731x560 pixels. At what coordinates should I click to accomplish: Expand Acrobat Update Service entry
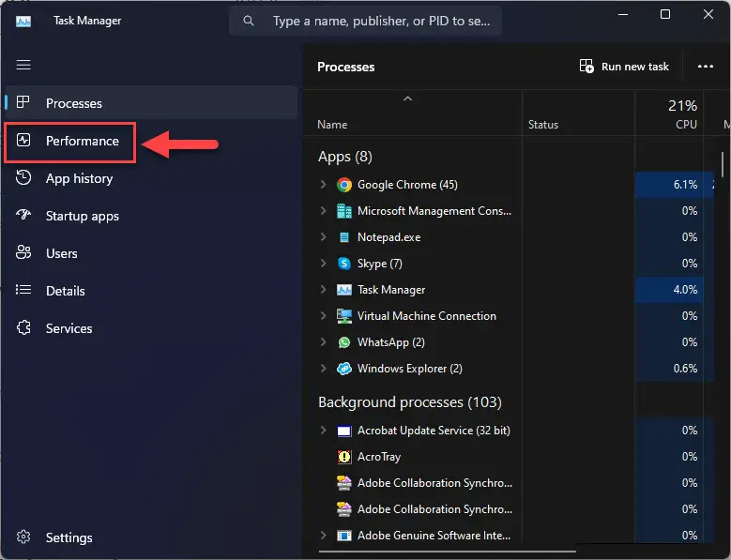click(323, 430)
